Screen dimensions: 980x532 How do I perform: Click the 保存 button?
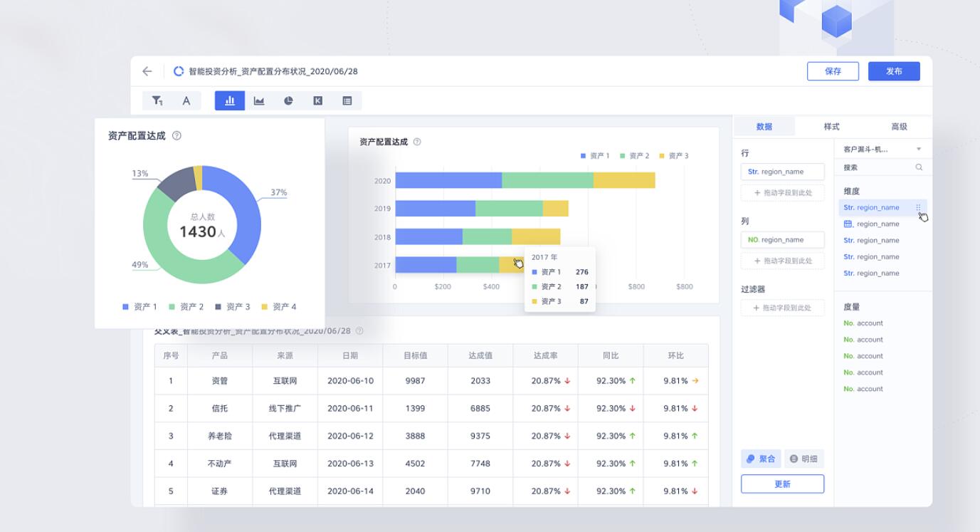point(833,71)
